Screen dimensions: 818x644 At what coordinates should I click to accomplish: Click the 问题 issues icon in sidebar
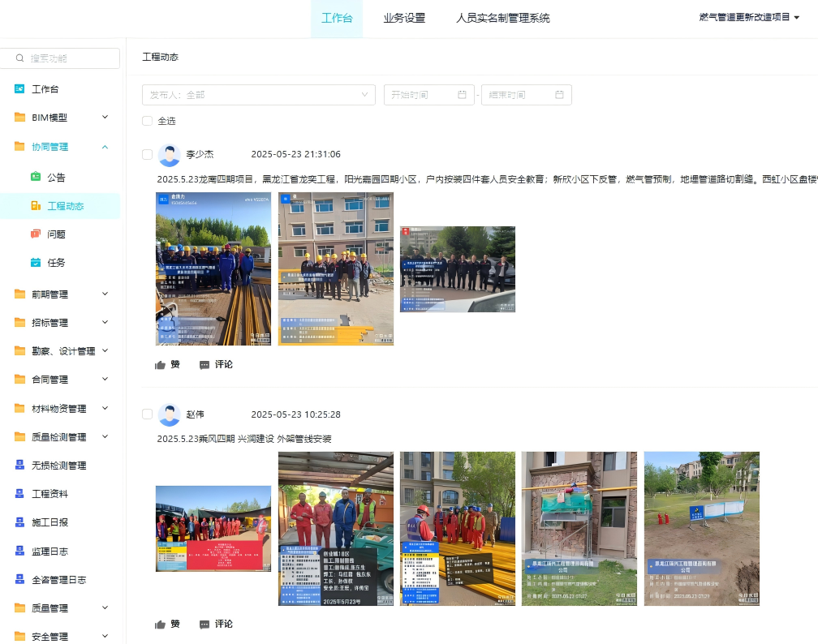pos(36,234)
